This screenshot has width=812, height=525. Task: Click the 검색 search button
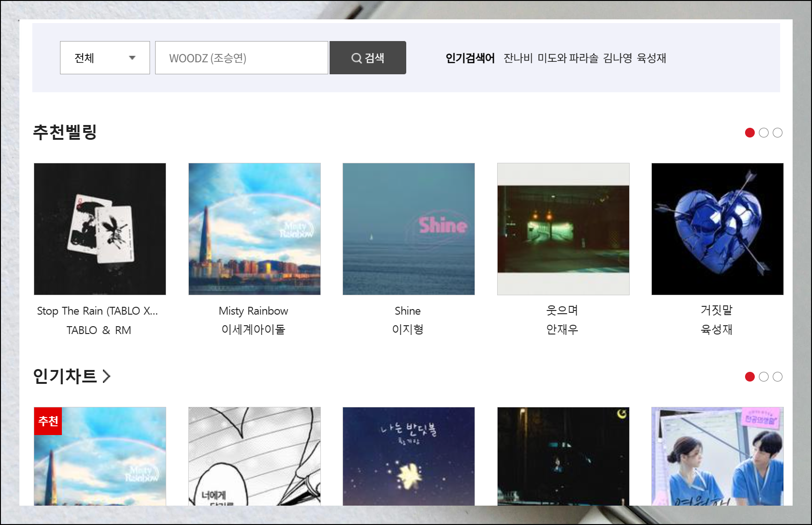(x=368, y=58)
